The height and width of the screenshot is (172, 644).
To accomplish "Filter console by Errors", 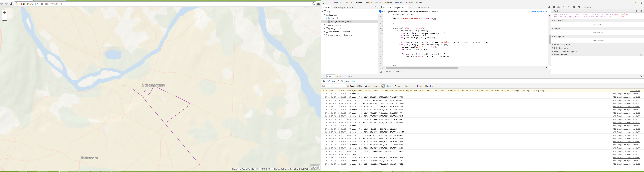I will 390,86.
